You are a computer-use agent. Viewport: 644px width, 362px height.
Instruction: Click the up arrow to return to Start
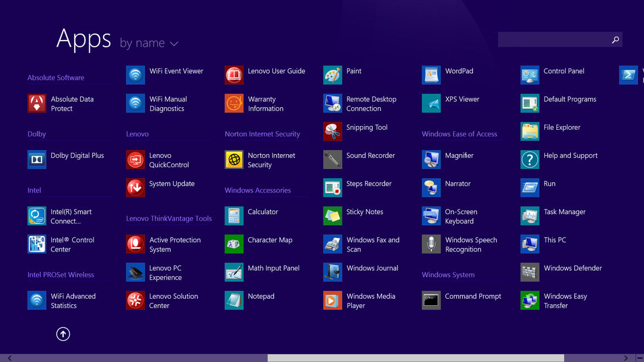pyautogui.click(x=63, y=334)
